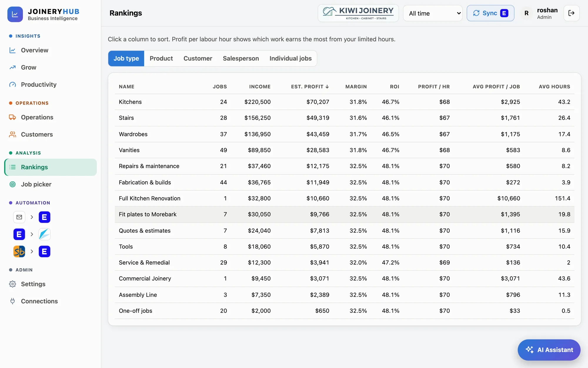
Task: Click the email envelope automation icon
Action: 19,217
